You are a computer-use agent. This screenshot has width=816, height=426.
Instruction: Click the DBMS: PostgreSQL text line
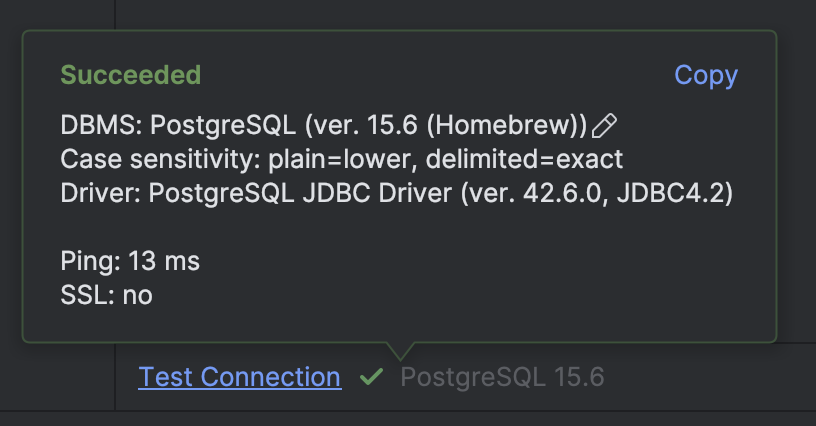pyautogui.click(x=324, y=125)
